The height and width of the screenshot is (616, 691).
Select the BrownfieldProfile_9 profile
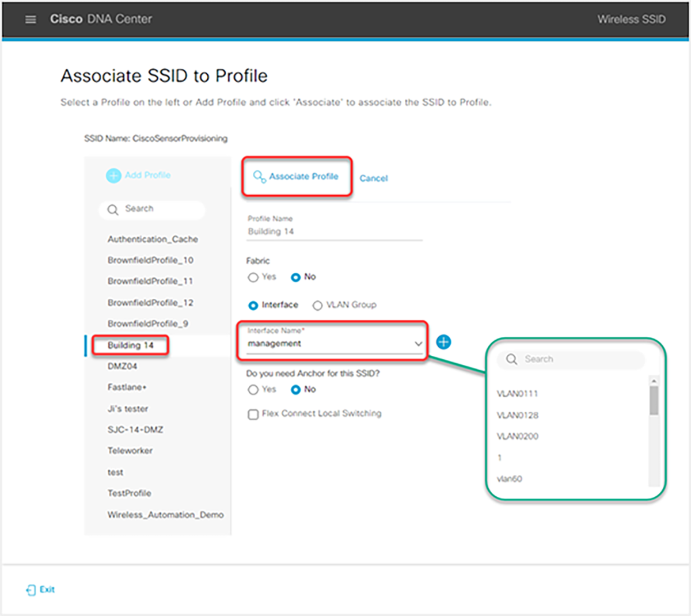click(148, 324)
